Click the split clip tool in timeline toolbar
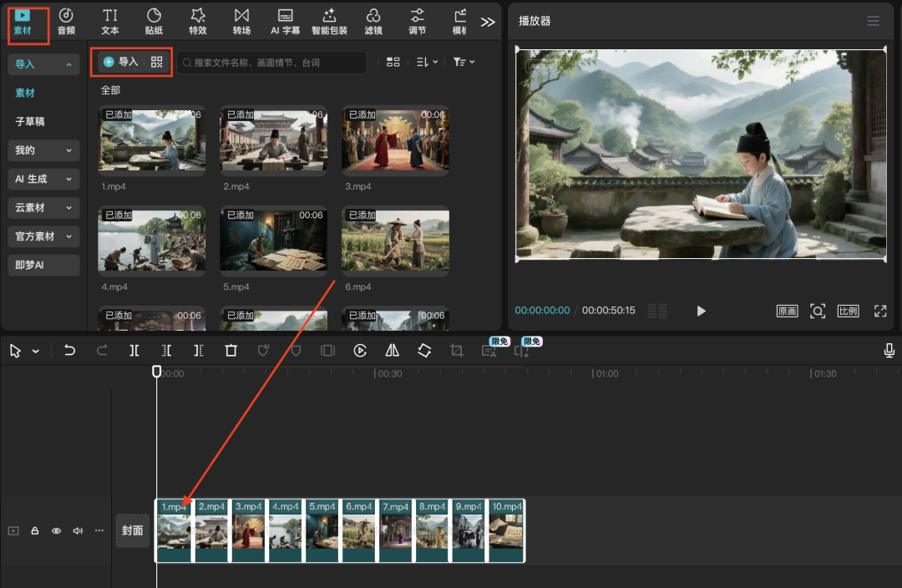Image resolution: width=902 pixels, height=588 pixels. pos(134,351)
